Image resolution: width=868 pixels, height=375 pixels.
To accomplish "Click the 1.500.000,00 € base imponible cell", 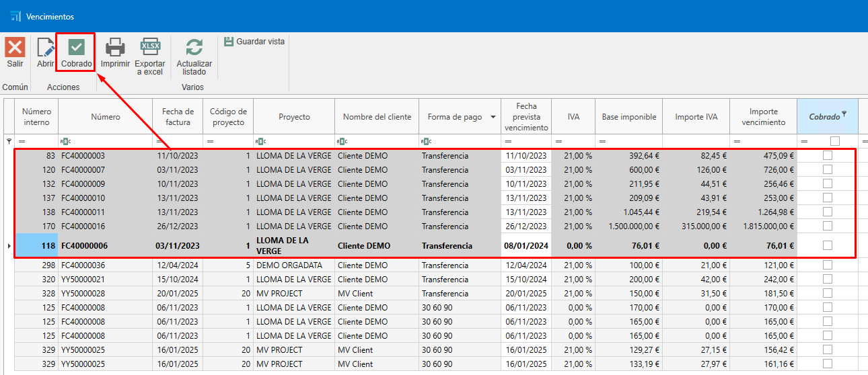I will pos(629,226).
